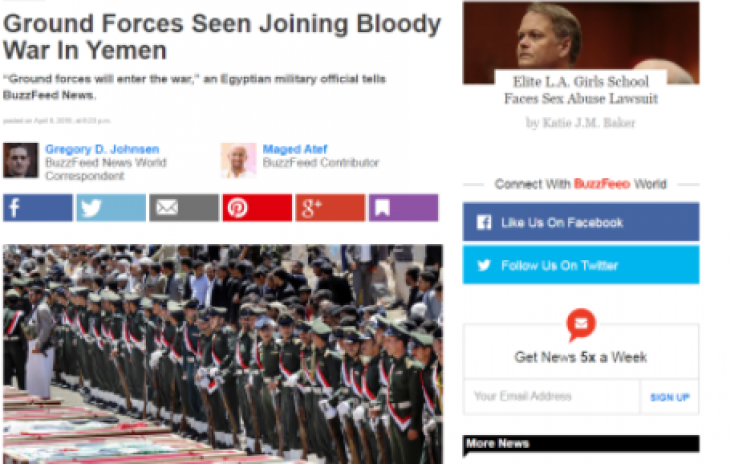Click the Yemen soldiers article photo

click(x=223, y=354)
